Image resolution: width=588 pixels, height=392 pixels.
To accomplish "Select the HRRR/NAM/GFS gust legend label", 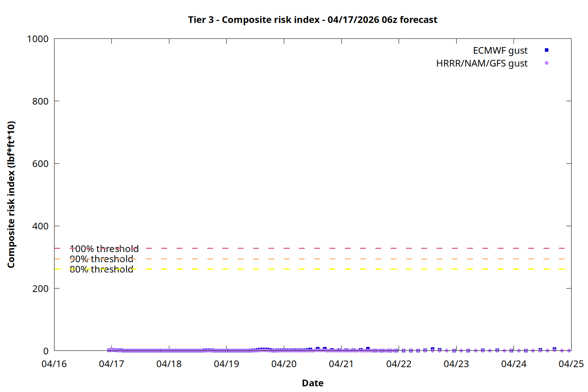I will point(481,64).
